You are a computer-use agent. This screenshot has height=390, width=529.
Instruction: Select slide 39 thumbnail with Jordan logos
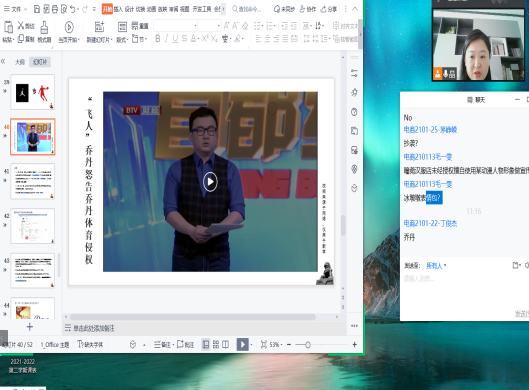[x=33, y=92]
